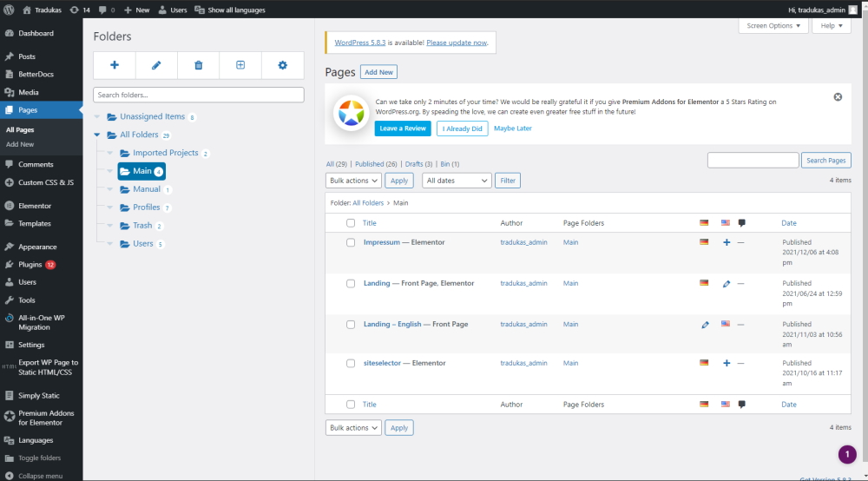Check the siteselector page checkbox

click(351, 363)
